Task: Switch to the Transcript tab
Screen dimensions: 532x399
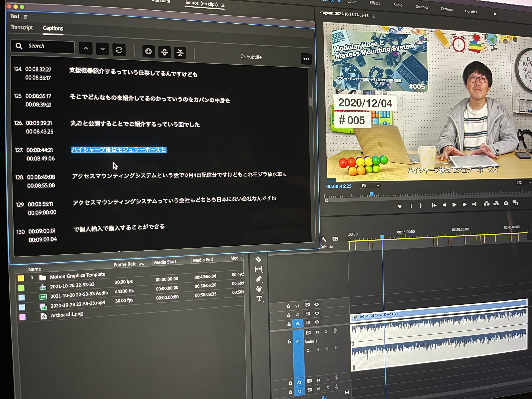Action: tap(22, 27)
